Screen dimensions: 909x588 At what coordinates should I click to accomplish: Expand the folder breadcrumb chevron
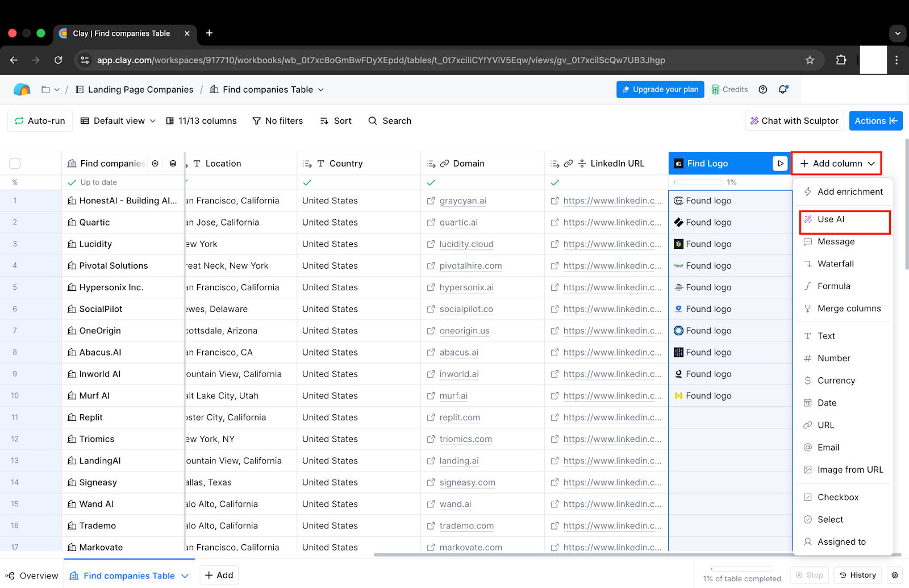pyautogui.click(x=57, y=90)
